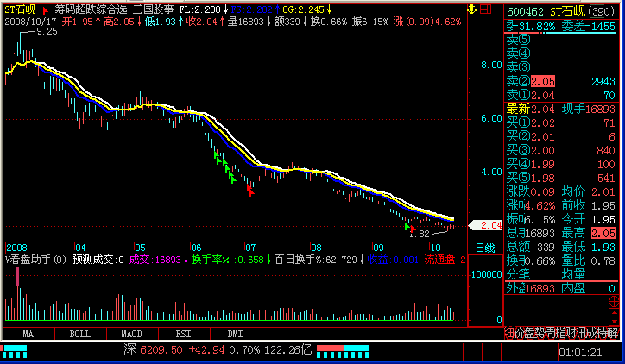Image resolution: width=625 pixels, height=364 pixels.
Task: Click the red window-layout grid icon
Action: pos(485,9)
